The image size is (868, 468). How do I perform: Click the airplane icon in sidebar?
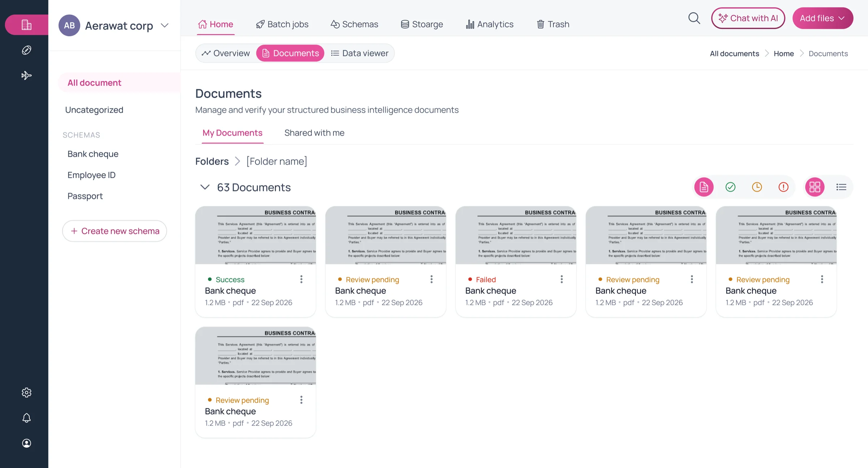(26, 75)
